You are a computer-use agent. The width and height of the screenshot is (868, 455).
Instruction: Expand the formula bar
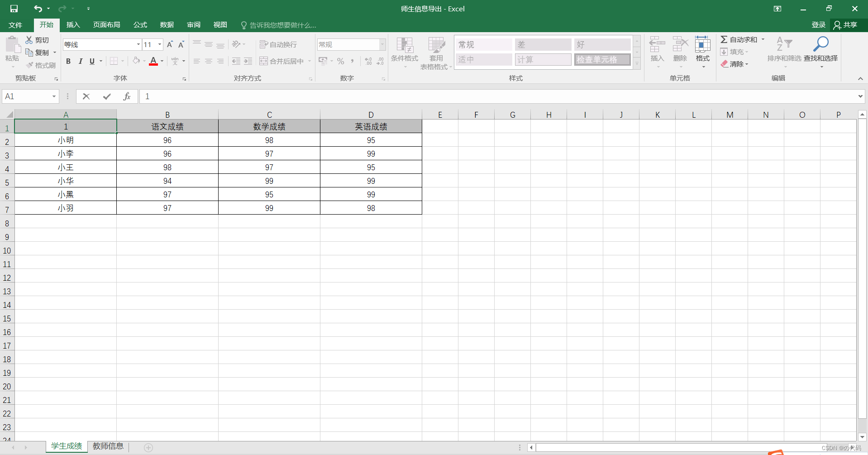860,96
